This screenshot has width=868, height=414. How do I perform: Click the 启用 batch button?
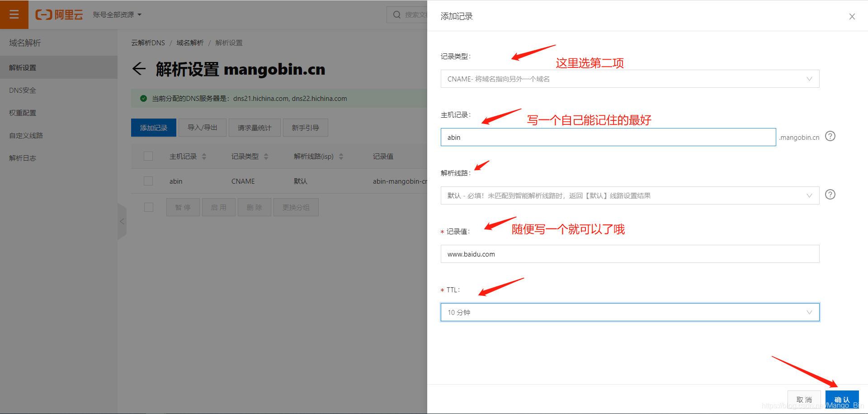[218, 207]
